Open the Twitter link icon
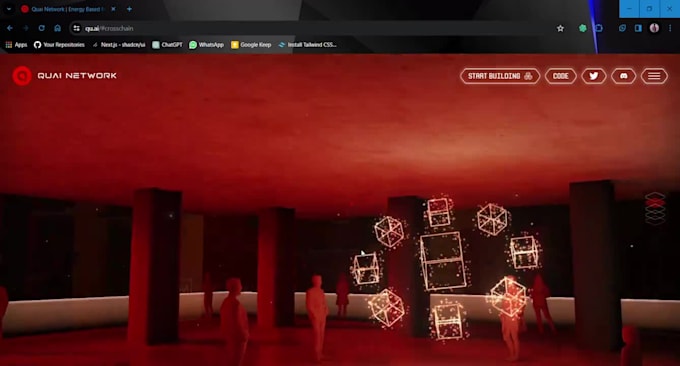This screenshot has width=680, height=366. tap(594, 76)
